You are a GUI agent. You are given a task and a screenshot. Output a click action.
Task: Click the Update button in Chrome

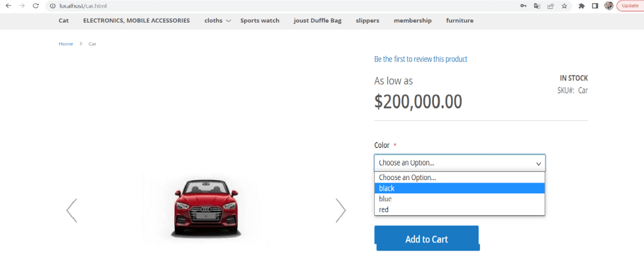pos(630,6)
